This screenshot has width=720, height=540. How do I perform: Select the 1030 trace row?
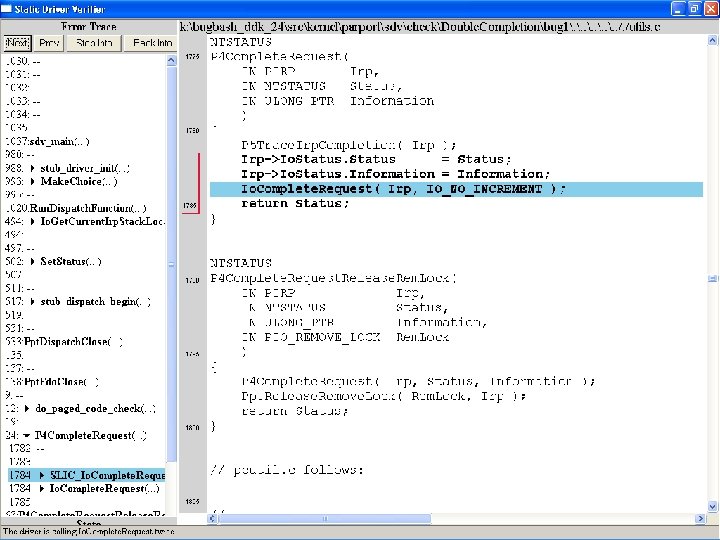[x=23, y=61]
